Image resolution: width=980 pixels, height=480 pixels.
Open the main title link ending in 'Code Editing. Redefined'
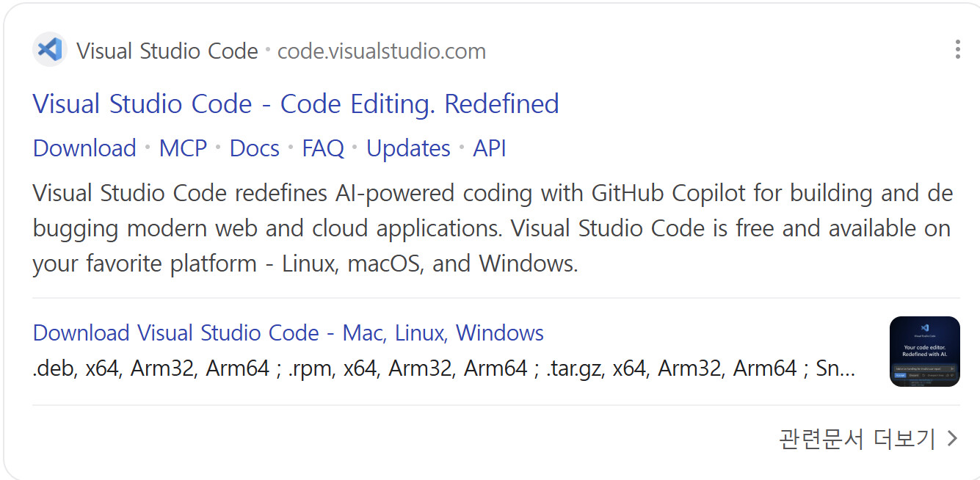[296, 104]
